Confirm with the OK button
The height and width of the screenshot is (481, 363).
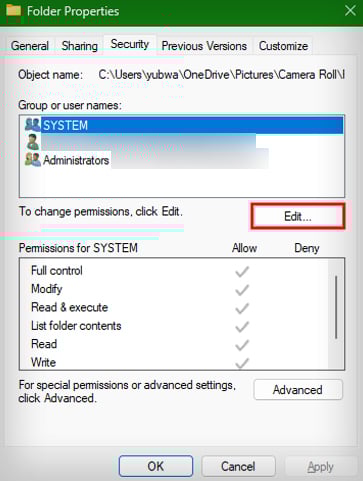coord(156,466)
